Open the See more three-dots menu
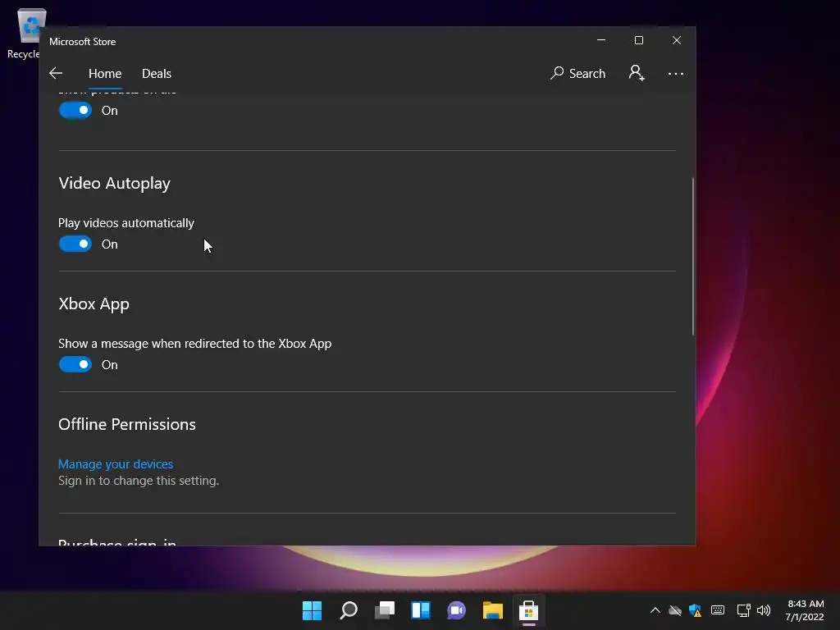The height and width of the screenshot is (630, 840). [676, 73]
